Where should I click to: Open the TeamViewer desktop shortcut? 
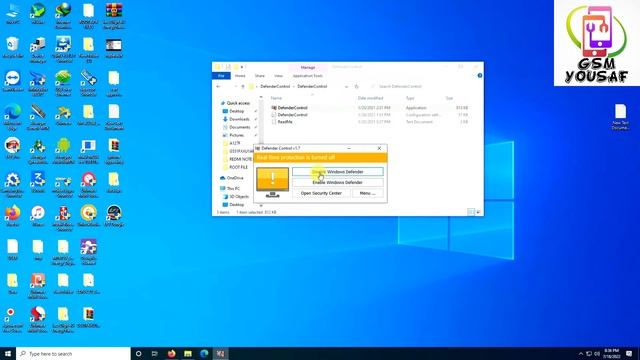pyautogui.click(x=13, y=81)
